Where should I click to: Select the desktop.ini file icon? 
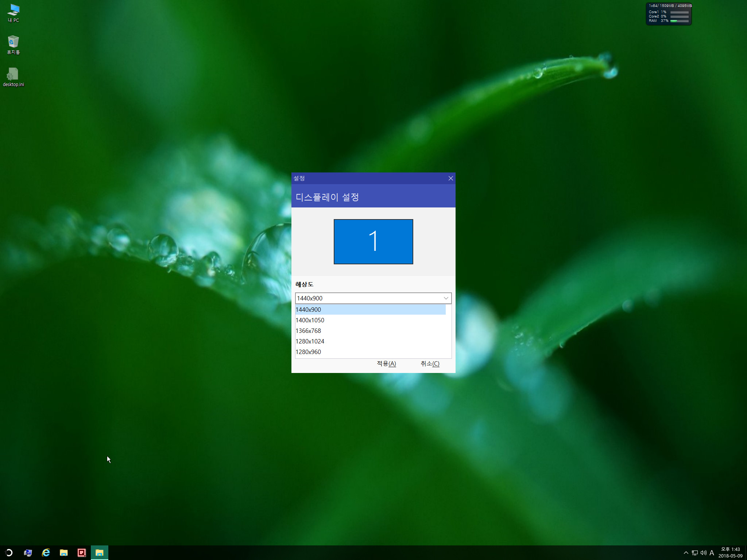click(13, 77)
